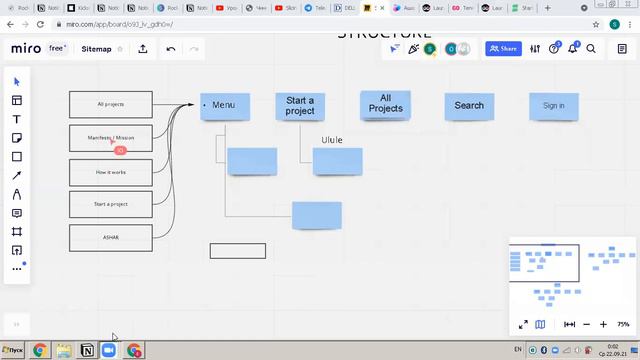Click the Ulule text label
The image size is (640, 360).
pyautogui.click(x=331, y=140)
